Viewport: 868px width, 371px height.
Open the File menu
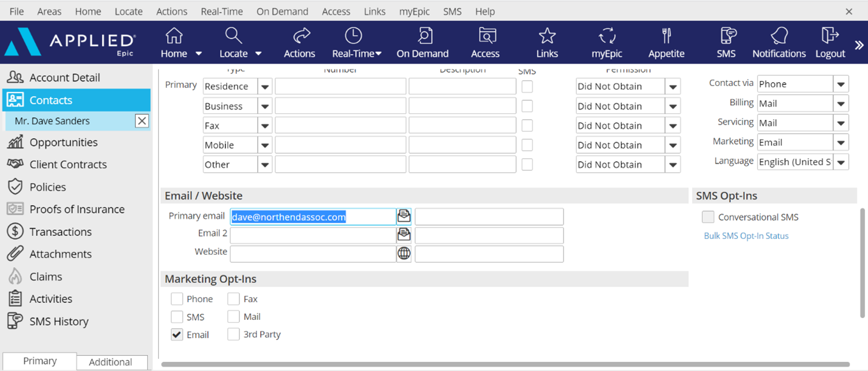coord(16,11)
